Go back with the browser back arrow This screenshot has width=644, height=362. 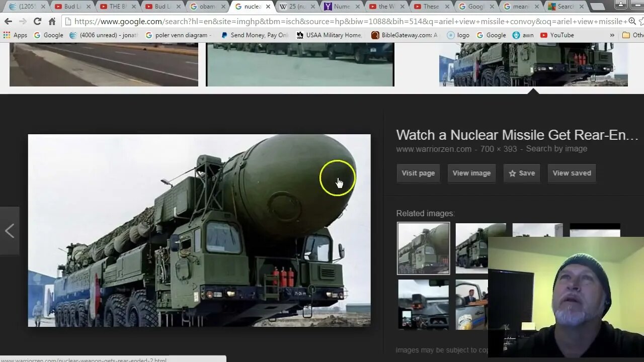pyautogui.click(x=8, y=21)
